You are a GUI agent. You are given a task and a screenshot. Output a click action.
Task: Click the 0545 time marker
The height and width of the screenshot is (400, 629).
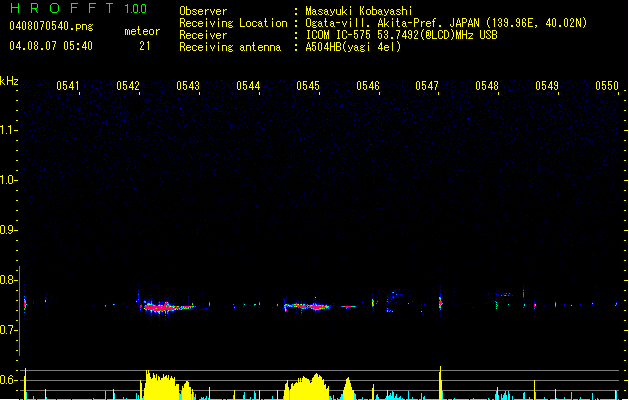coord(308,85)
